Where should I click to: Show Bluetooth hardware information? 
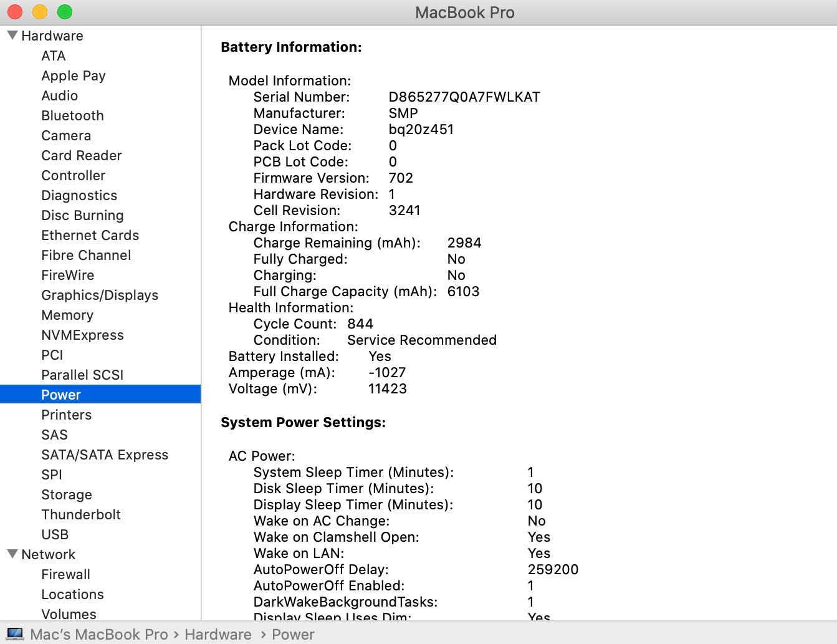click(72, 115)
